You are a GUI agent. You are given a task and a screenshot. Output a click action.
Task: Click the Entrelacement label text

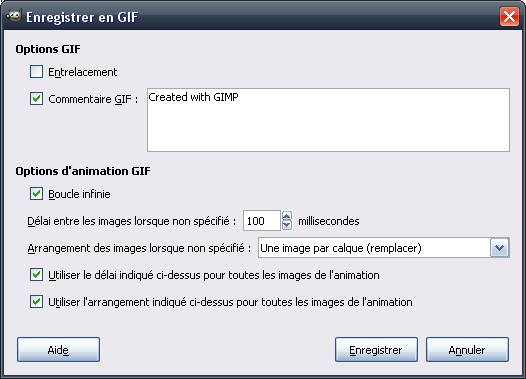(83, 72)
